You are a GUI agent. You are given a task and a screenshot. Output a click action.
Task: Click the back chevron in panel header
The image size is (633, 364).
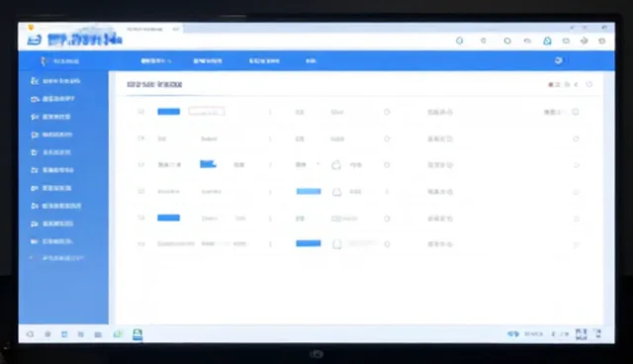pos(576,84)
